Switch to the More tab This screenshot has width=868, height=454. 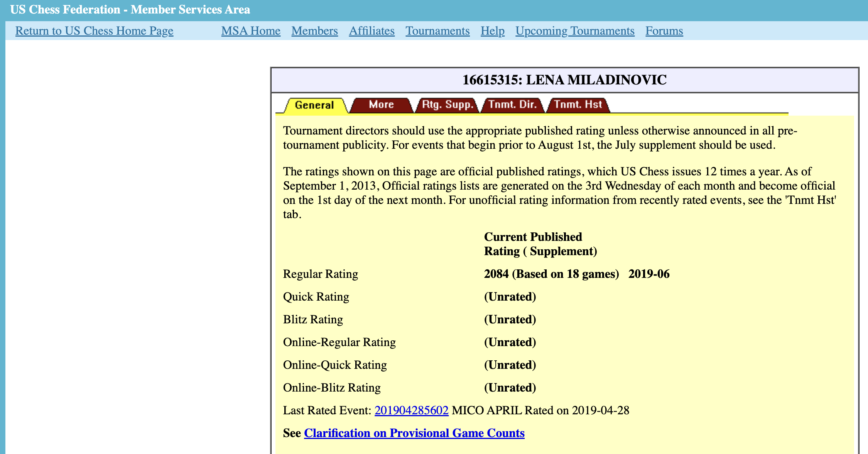coord(381,105)
